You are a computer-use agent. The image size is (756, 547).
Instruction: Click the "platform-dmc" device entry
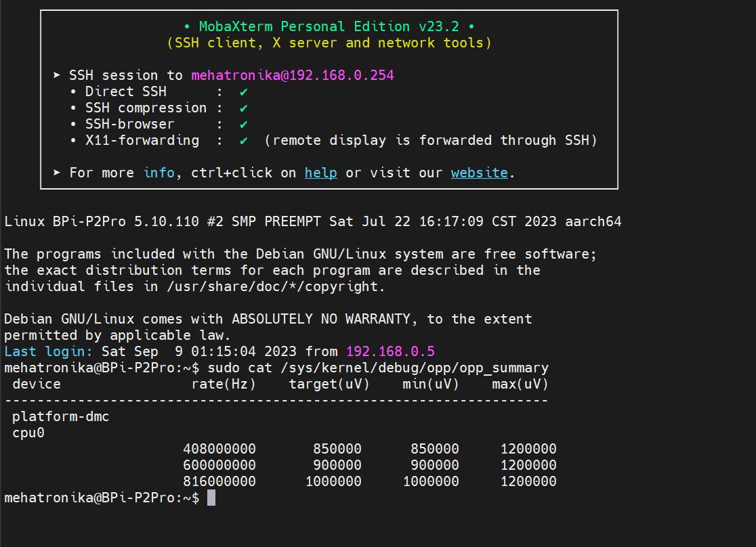[60, 416]
